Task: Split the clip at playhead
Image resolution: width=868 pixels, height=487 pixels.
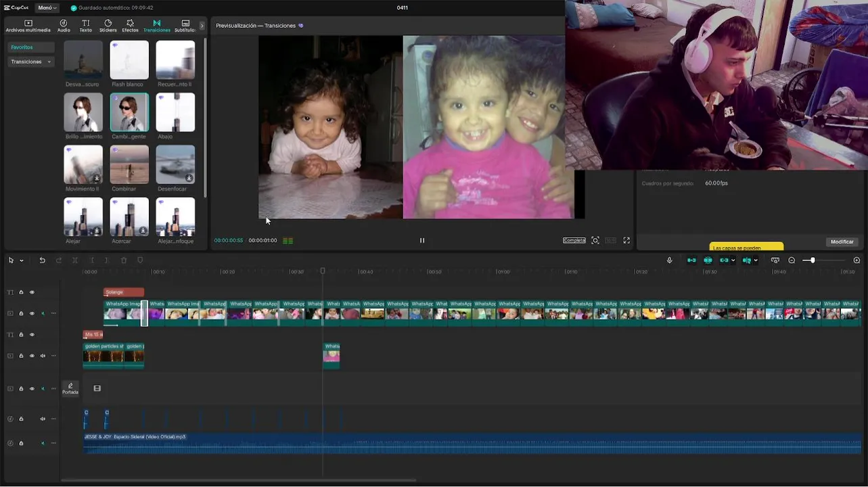Action: (75, 260)
